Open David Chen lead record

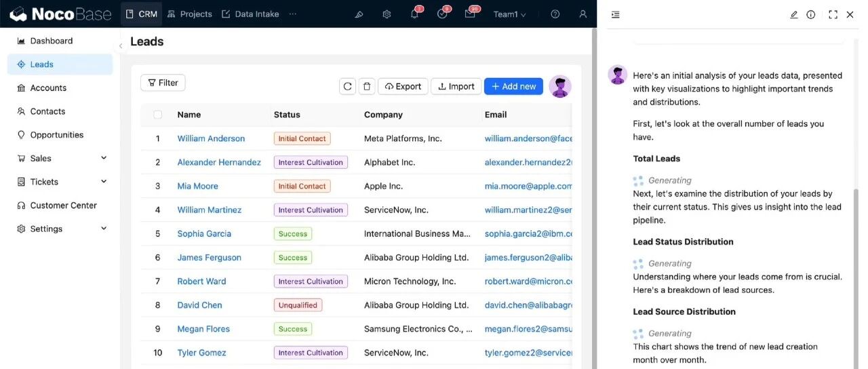199,305
